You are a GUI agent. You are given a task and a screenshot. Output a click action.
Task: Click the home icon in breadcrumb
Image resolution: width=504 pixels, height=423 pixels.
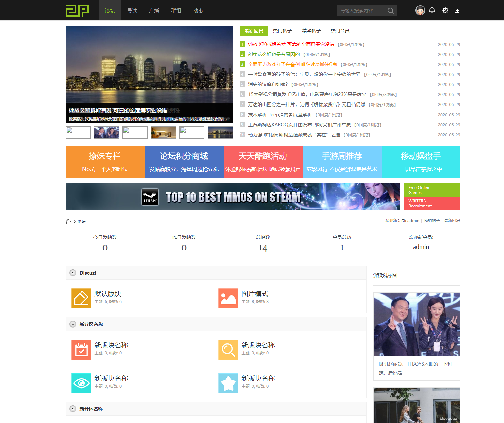(x=68, y=222)
